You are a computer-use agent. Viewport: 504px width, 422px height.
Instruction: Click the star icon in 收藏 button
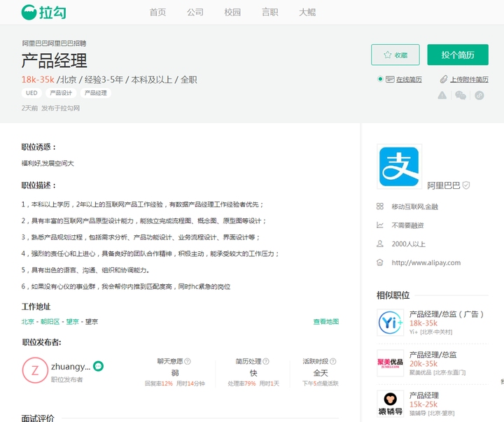(388, 55)
